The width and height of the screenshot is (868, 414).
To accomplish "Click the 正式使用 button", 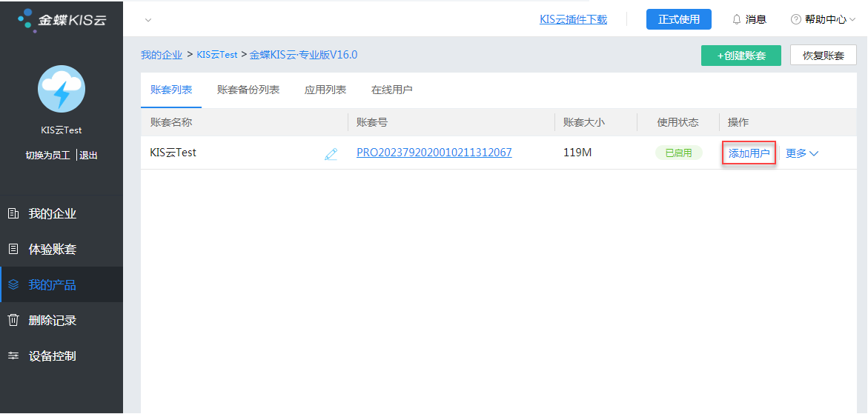I will pos(679,19).
